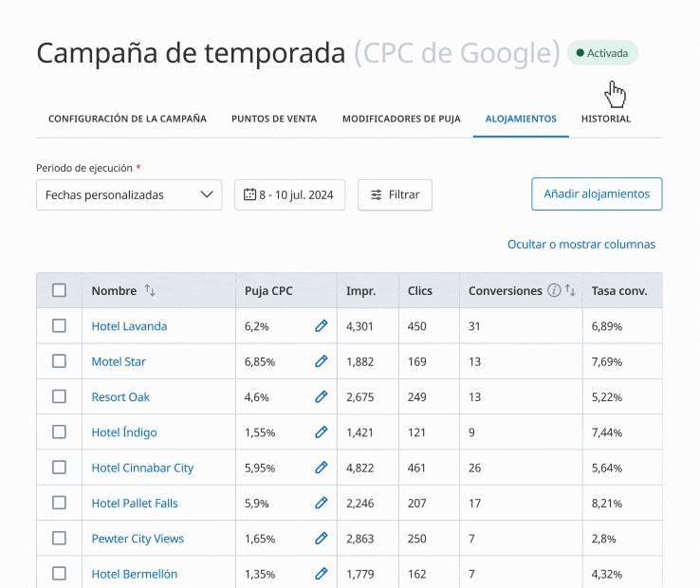This screenshot has width=700, height=588.
Task: Open the Historial tab
Action: point(605,119)
